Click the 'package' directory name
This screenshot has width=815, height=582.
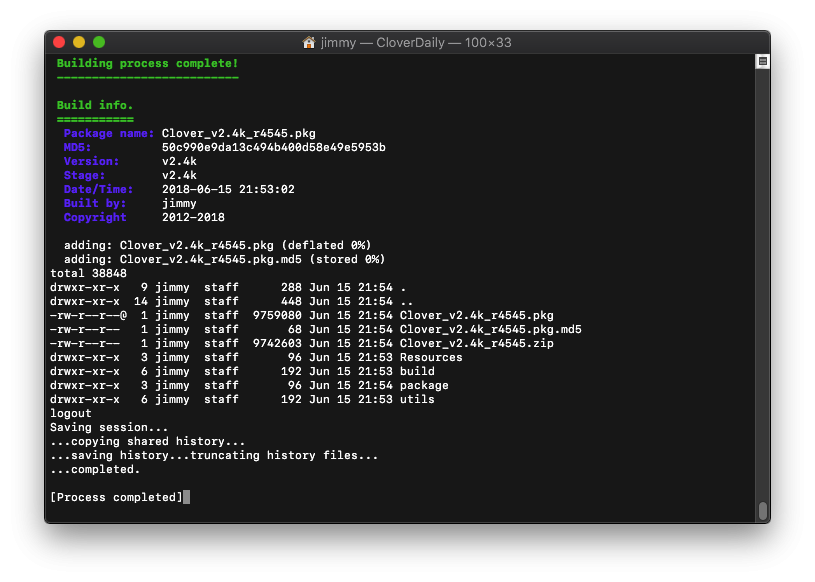click(x=424, y=386)
